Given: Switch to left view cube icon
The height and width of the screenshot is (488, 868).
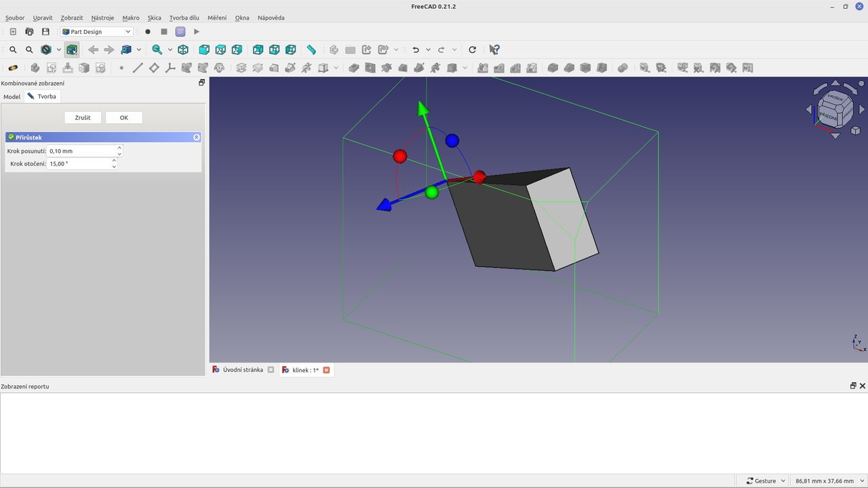Looking at the screenshot, I should (x=290, y=49).
